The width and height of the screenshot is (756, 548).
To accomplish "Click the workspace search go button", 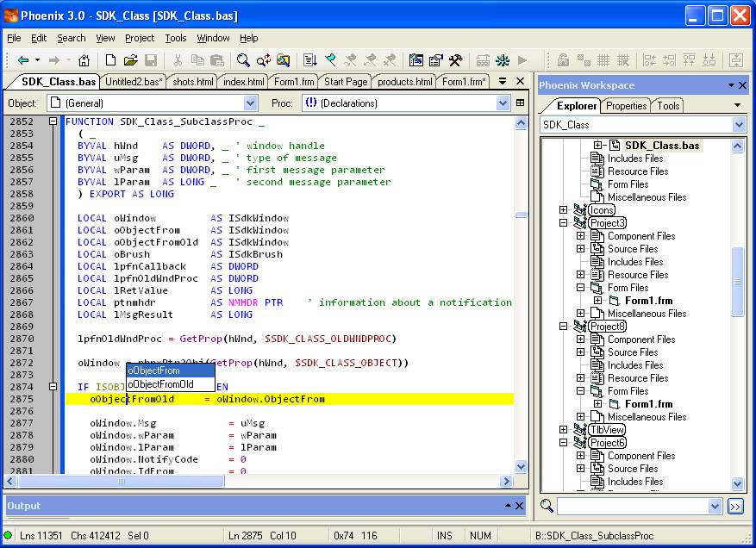I will [735, 507].
